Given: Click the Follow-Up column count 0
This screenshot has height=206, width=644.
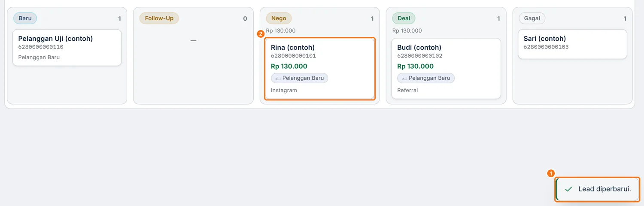Looking at the screenshot, I should tap(245, 19).
